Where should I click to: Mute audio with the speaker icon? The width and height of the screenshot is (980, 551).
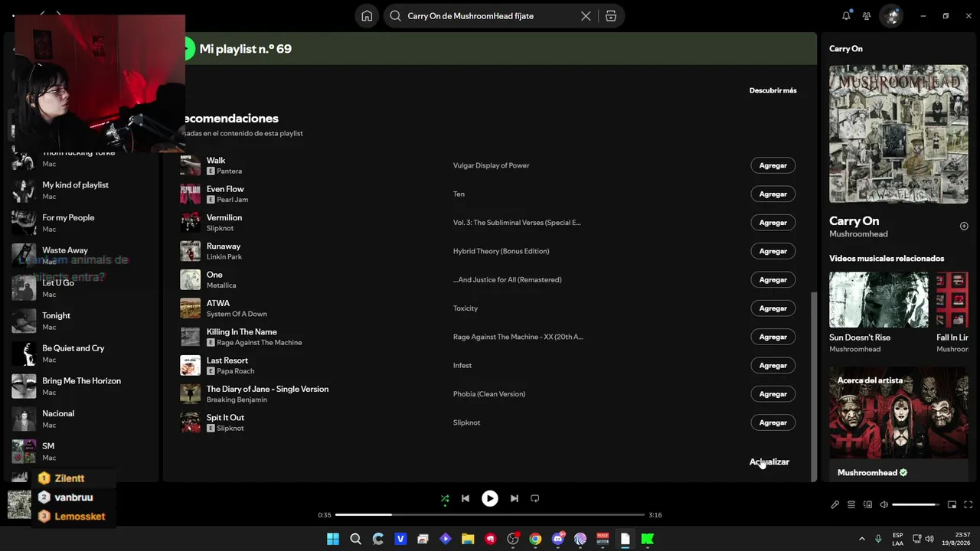pos(884,504)
